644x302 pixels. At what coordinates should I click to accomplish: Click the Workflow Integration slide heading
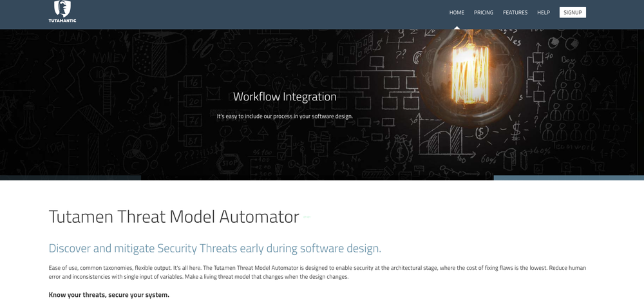click(285, 97)
